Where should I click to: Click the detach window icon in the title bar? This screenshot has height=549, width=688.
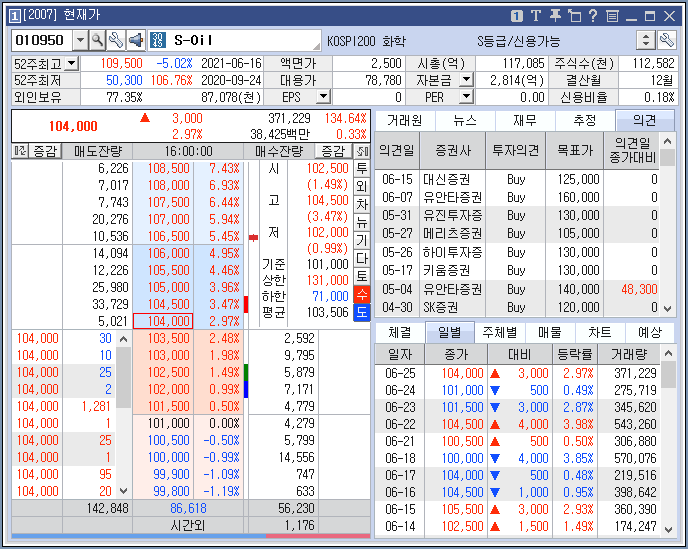click(x=574, y=16)
